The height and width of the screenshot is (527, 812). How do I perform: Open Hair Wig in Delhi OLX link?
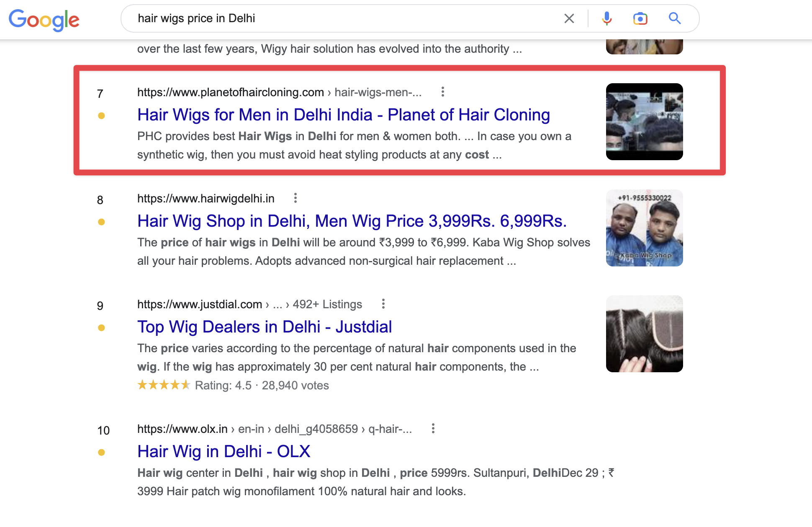(x=224, y=451)
